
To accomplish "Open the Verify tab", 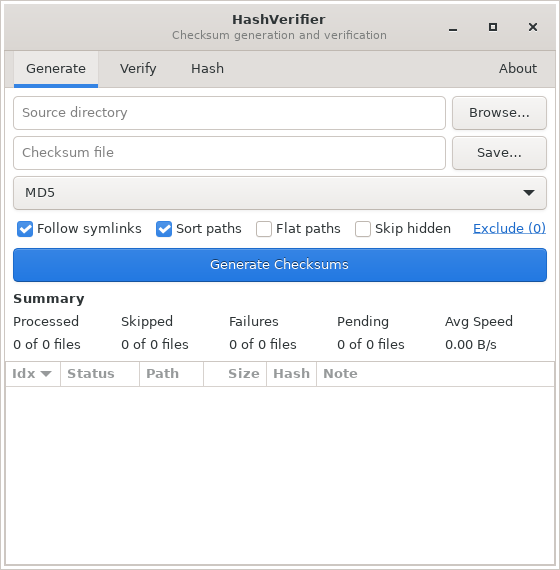I will click(x=138, y=69).
